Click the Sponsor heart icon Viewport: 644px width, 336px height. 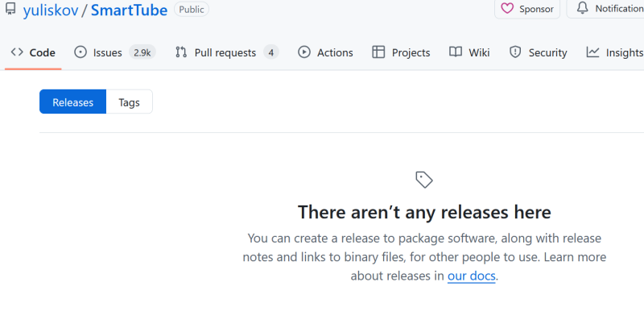point(507,9)
